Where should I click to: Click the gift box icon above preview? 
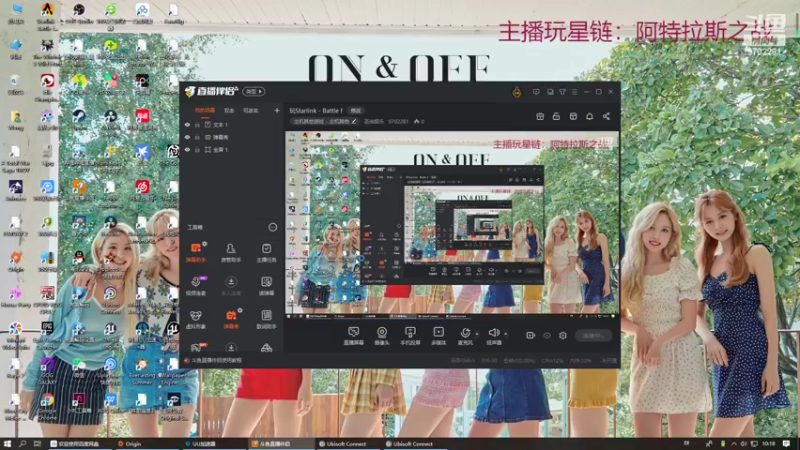(540, 116)
